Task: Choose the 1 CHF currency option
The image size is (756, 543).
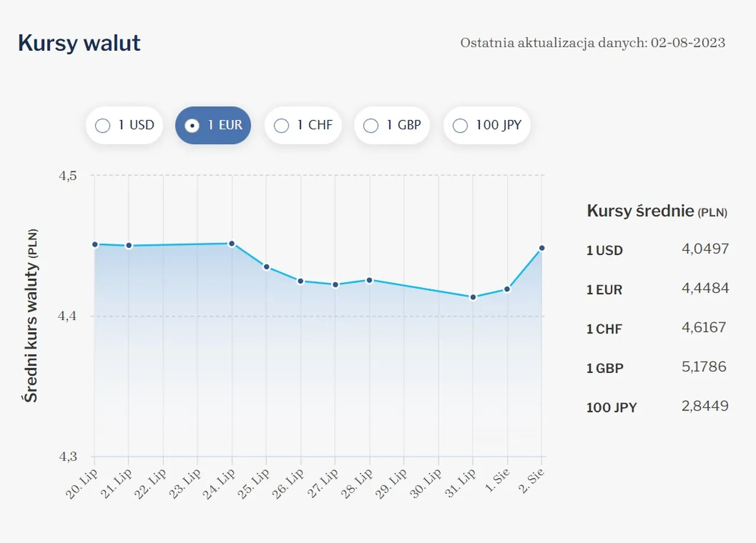Action: (303, 125)
